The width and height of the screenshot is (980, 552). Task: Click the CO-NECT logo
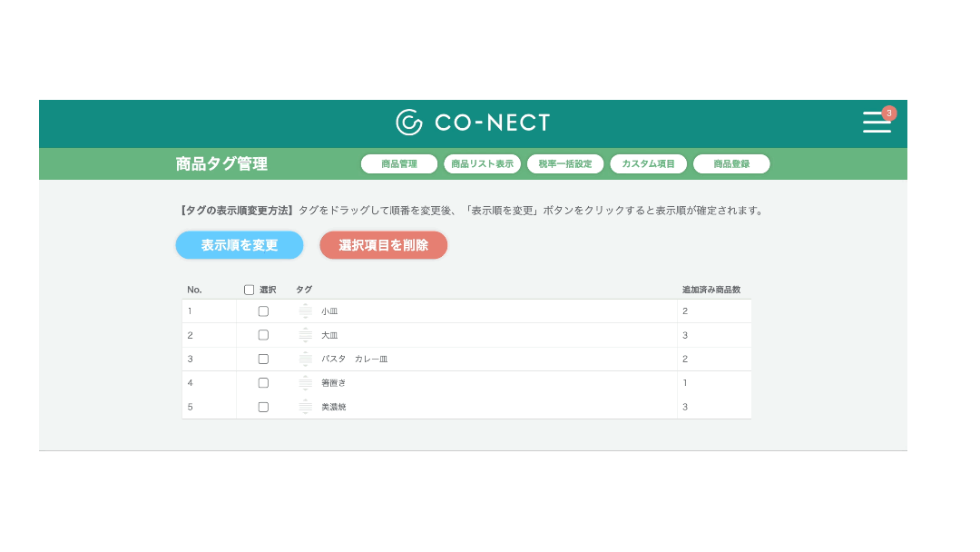[473, 123]
